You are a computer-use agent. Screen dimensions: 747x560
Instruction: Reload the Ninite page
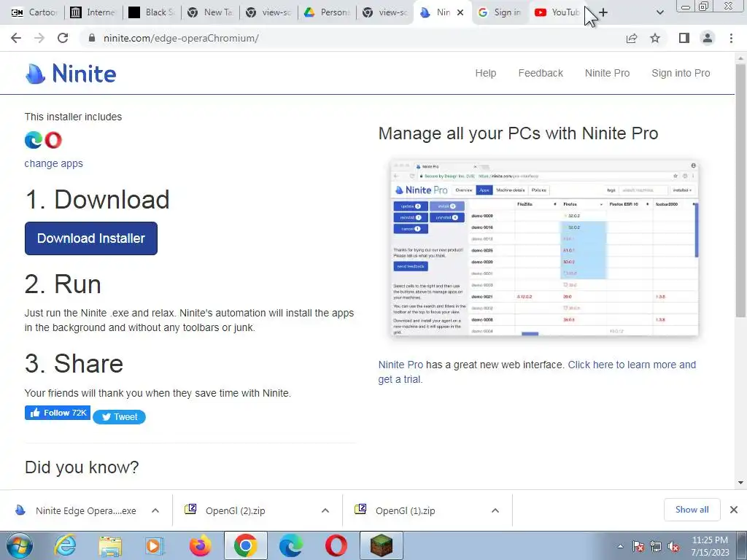pyautogui.click(x=63, y=38)
